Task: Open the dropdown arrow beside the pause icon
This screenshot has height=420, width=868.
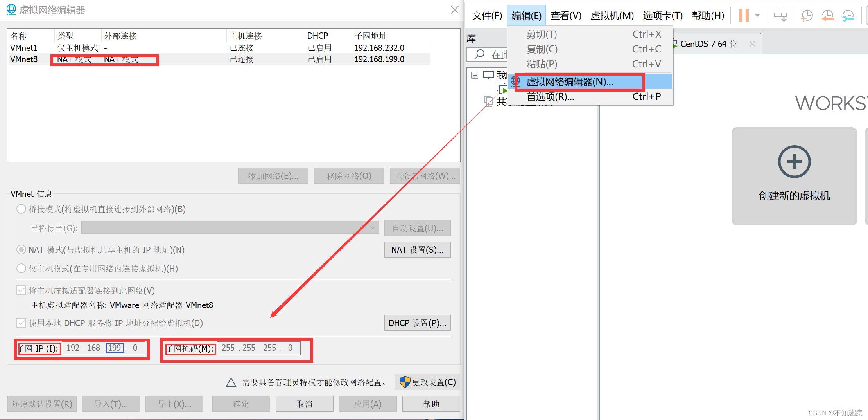Action: (757, 15)
